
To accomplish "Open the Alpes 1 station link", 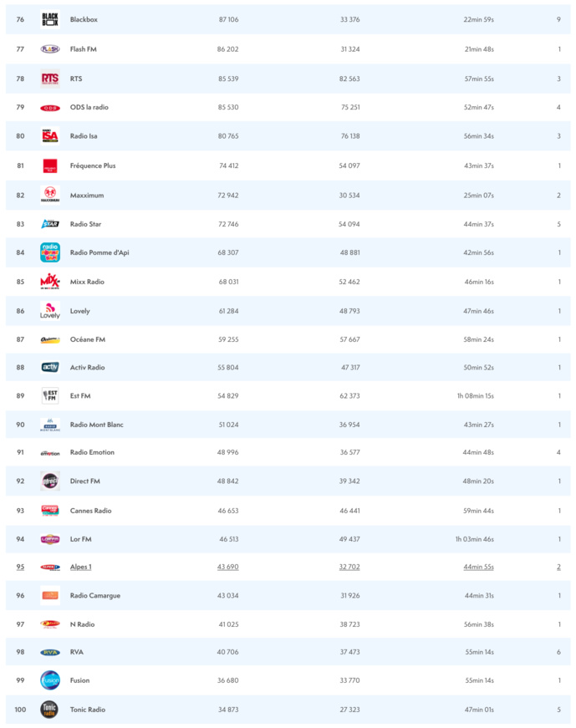I will [80, 567].
